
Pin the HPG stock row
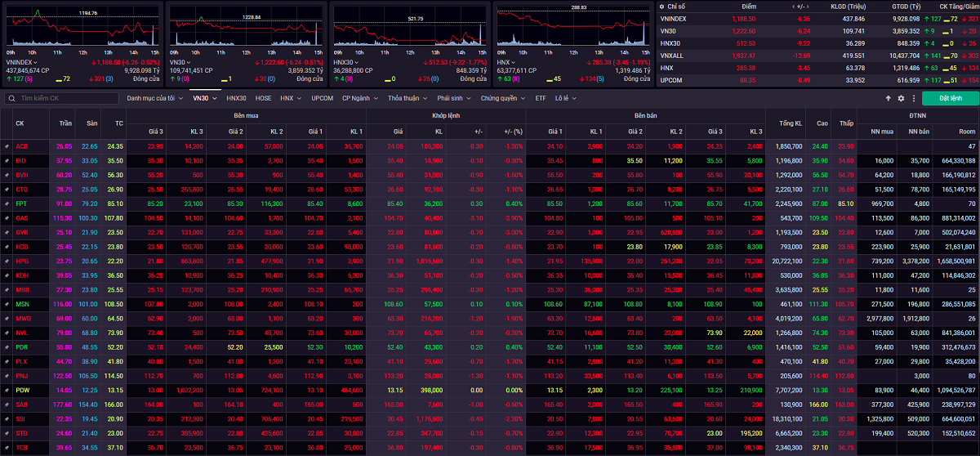coord(7,261)
